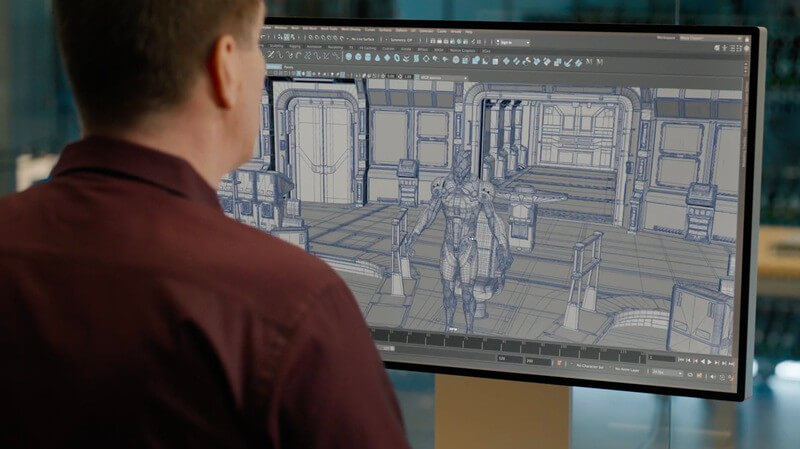
Task: Create a polygon cube from the shelf
Action: click(359, 57)
